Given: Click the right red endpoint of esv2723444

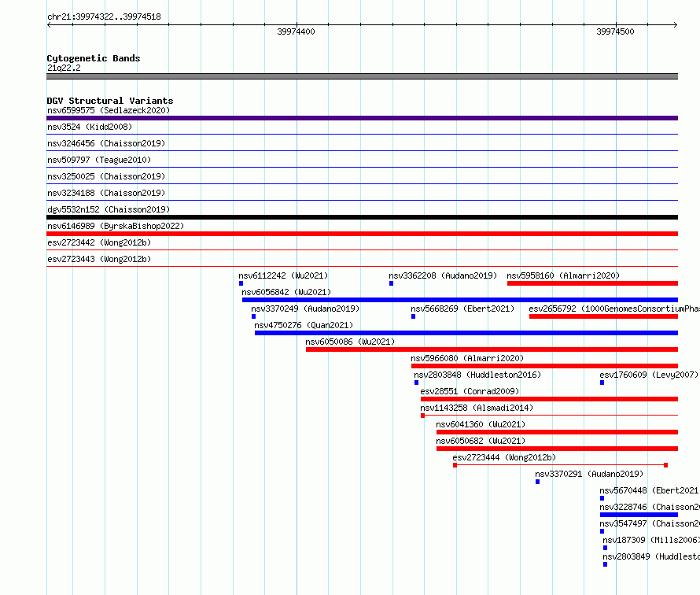Looking at the screenshot, I should pos(665,465).
